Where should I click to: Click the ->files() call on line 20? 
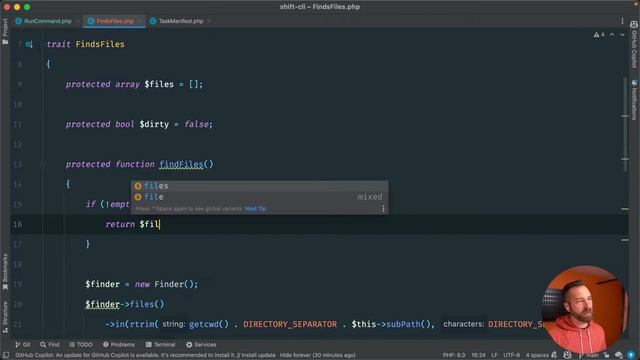click(142, 304)
